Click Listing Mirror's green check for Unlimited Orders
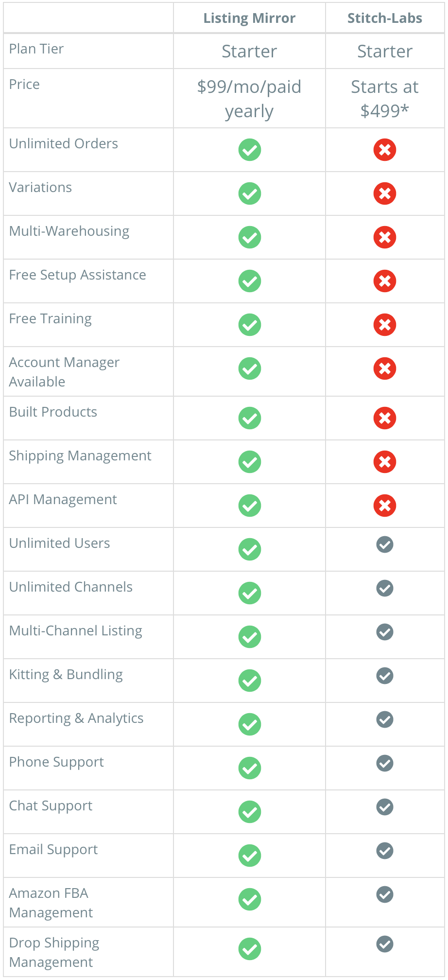The height and width of the screenshot is (980, 448). tap(250, 150)
